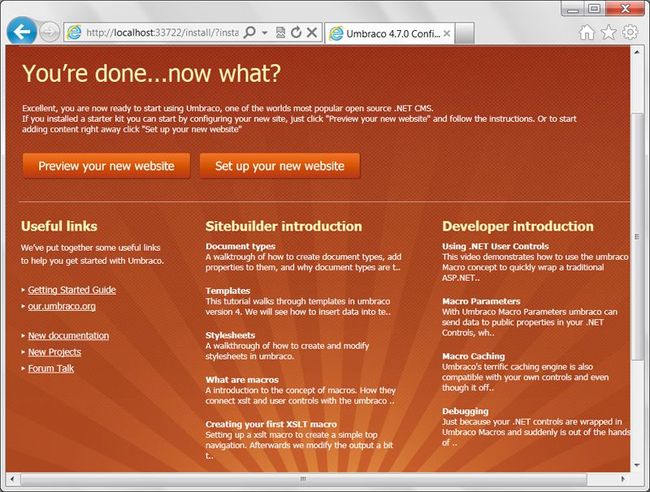Image resolution: width=650 pixels, height=492 pixels.
Task: Toggle the Compatibility View icon
Action: coord(281,32)
